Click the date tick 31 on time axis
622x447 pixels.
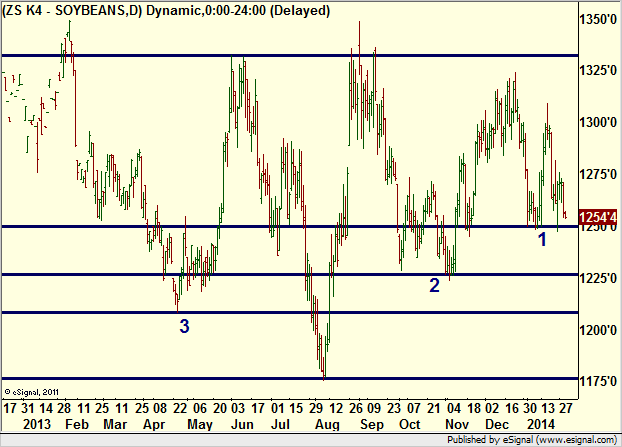[27, 408]
